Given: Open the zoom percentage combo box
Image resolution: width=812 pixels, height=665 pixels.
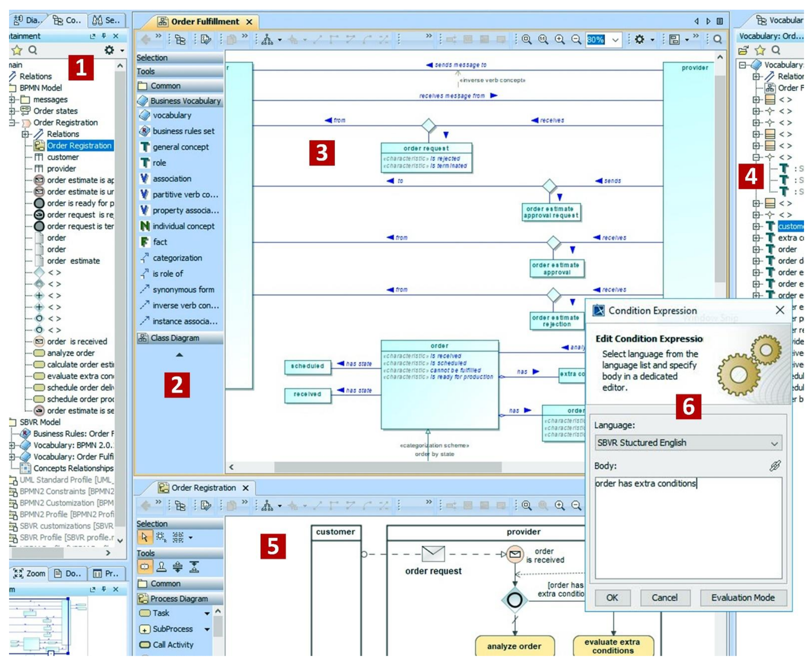Looking at the screenshot, I should click(x=615, y=40).
